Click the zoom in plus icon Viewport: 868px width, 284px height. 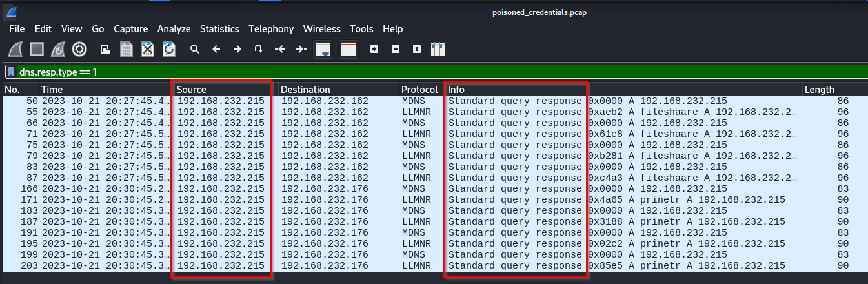[x=374, y=49]
